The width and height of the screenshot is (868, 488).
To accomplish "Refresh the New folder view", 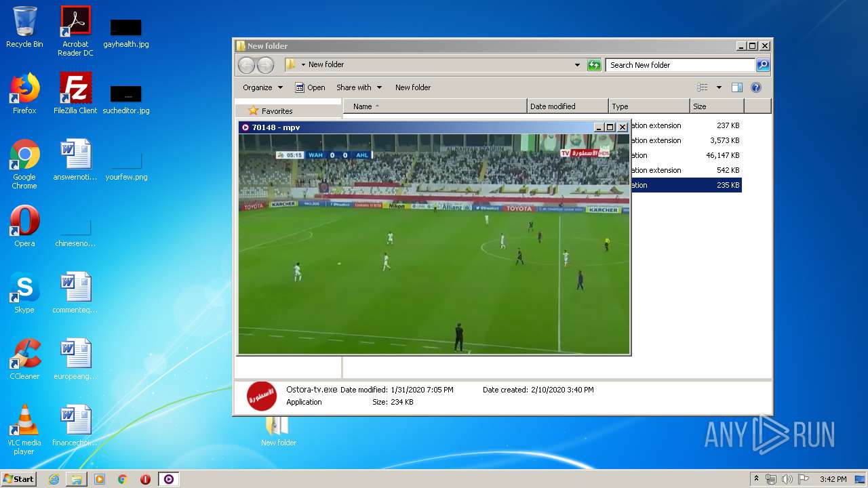I will [x=594, y=65].
